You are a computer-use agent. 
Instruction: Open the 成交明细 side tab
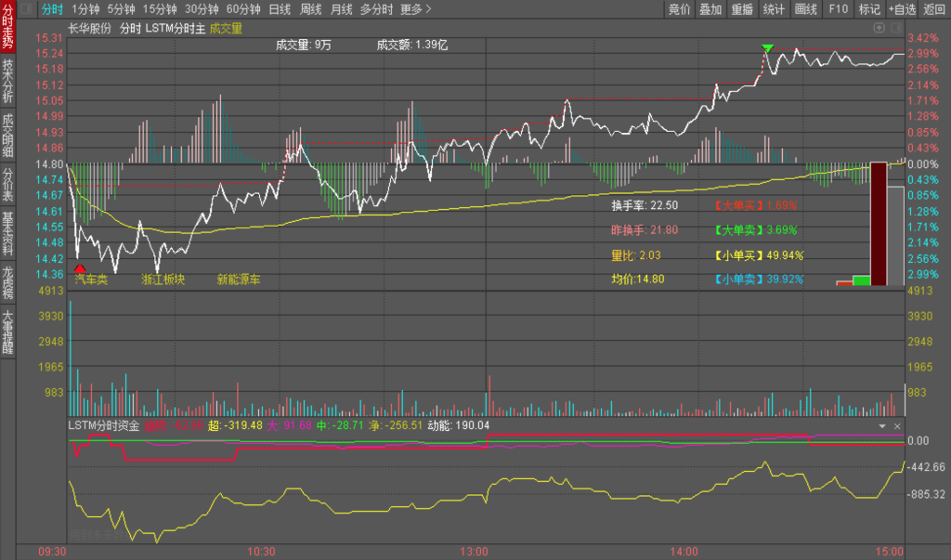pyautogui.click(x=8, y=137)
